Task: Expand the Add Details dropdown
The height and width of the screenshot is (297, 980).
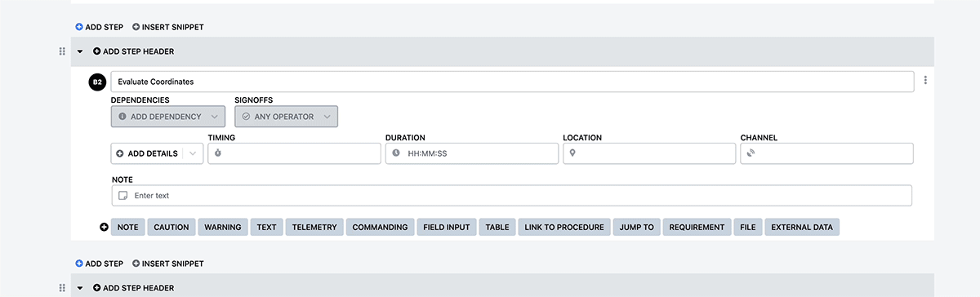Action: [157, 153]
